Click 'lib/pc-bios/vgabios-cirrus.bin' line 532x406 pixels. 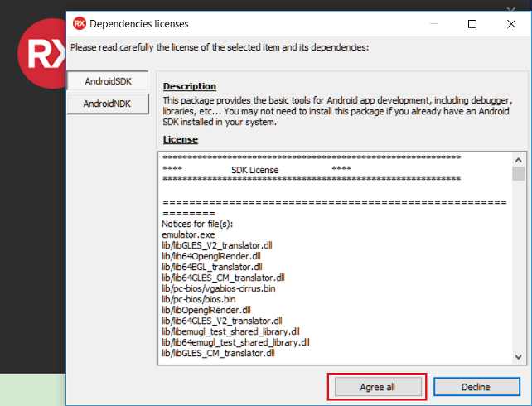pos(219,288)
